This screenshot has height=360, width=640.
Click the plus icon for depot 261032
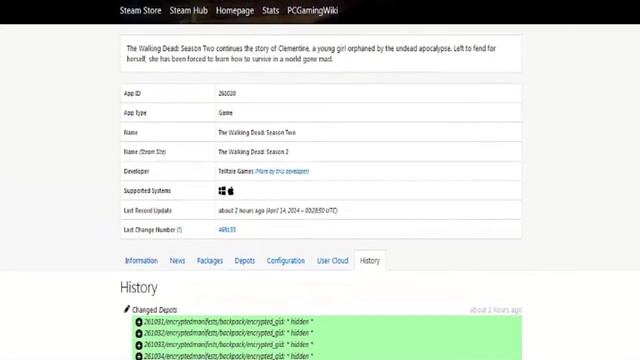pos(139,333)
